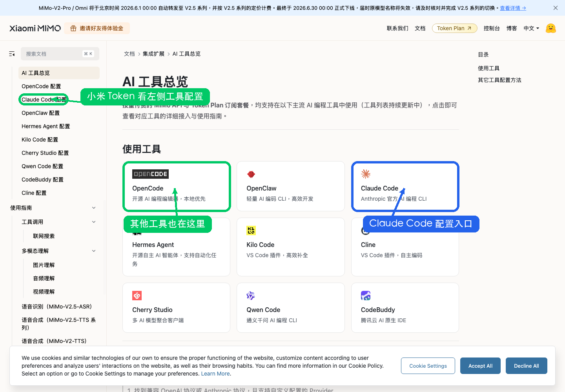
Task: Open the Hermes Agent tool card
Action: tap(176, 247)
